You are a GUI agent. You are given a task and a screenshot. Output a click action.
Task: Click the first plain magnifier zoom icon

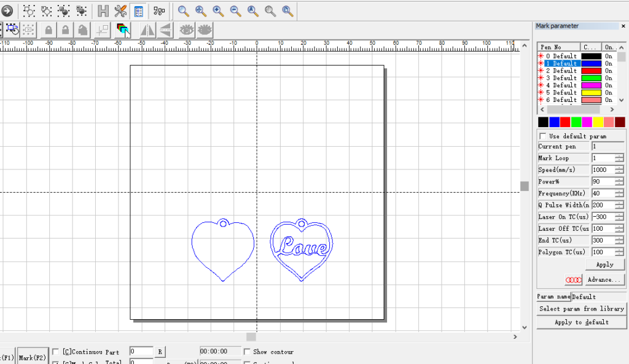[183, 10]
